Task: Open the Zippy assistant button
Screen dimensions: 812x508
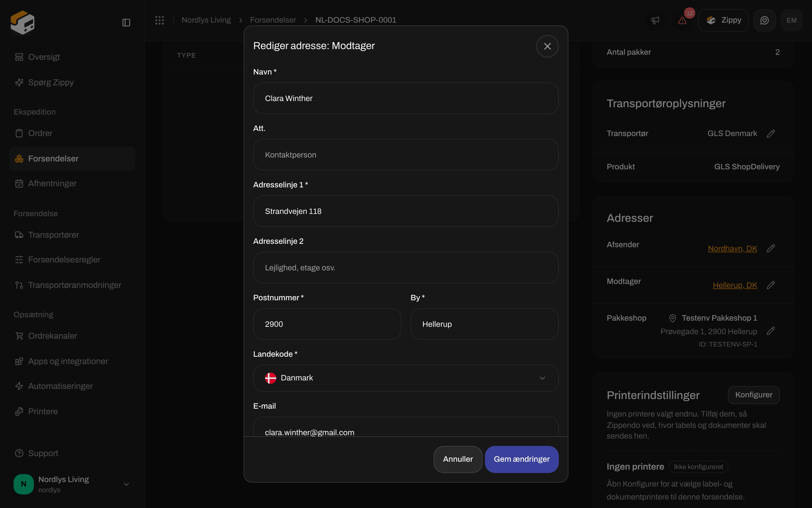Action: click(723, 20)
